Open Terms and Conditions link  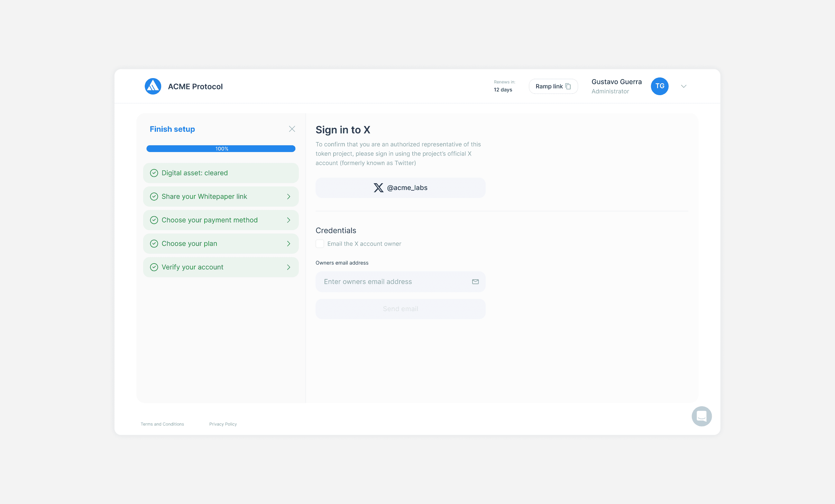click(x=162, y=424)
